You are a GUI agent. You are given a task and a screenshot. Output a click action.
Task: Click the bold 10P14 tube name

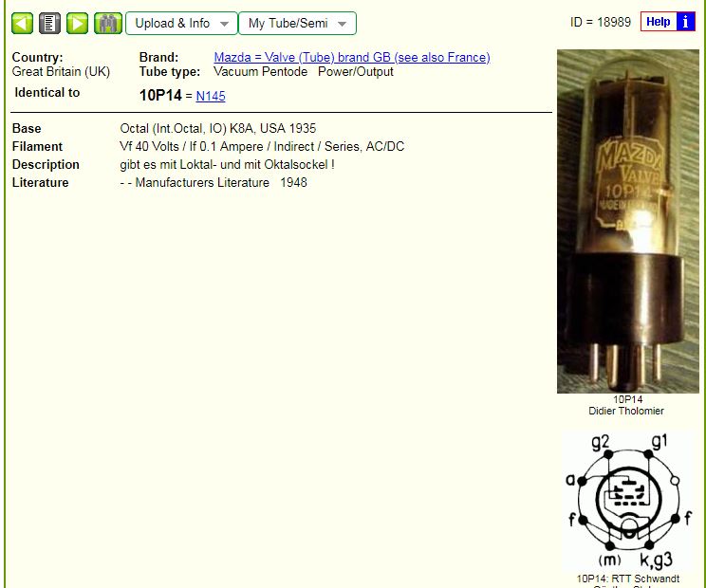[160, 96]
